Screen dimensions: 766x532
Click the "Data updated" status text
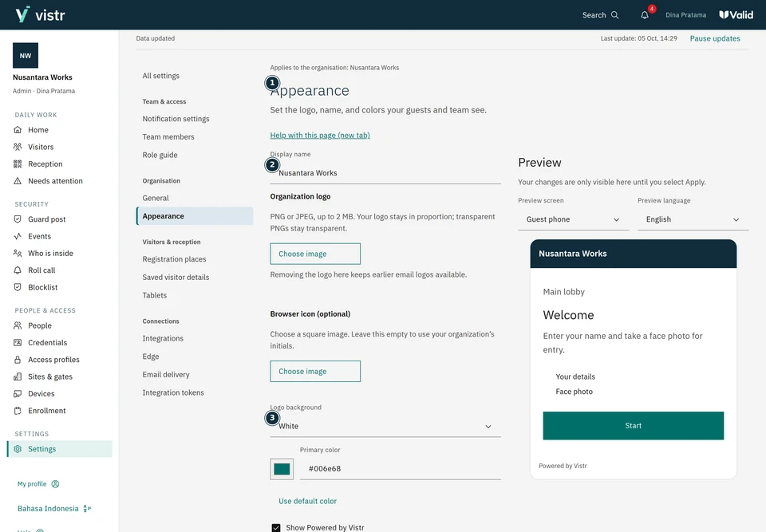tap(156, 38)
